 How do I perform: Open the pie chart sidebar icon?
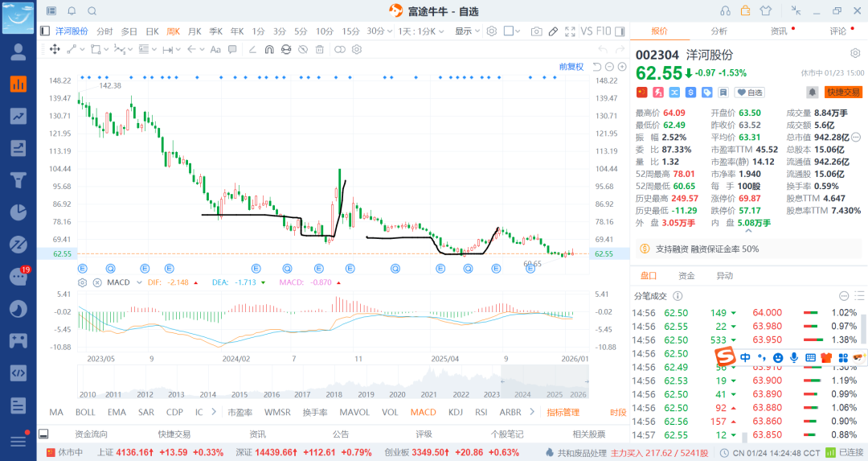[x=18, y=212]
